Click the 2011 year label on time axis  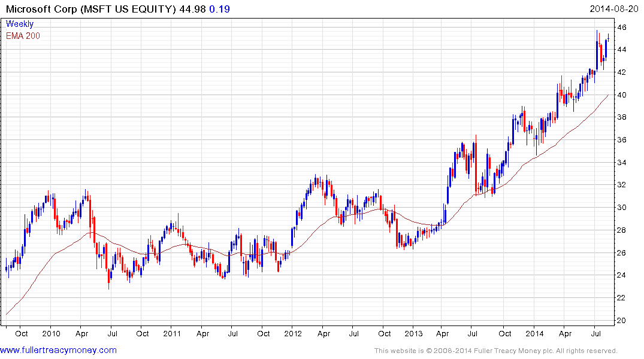pyautogui.click(x=172, y=333)
